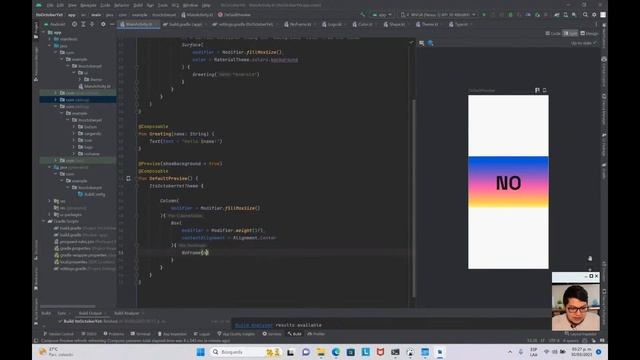Switch editor to Code view mode
640x360 pixels.
553,33
